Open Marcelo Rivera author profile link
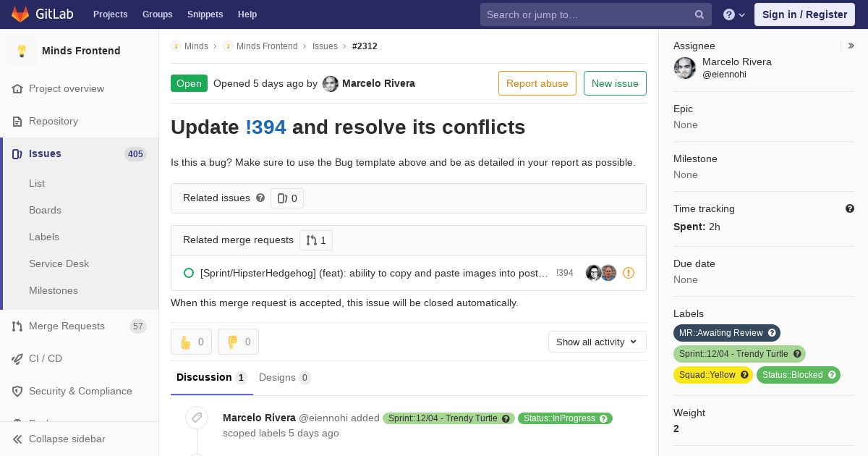 (x=378, y=83)
